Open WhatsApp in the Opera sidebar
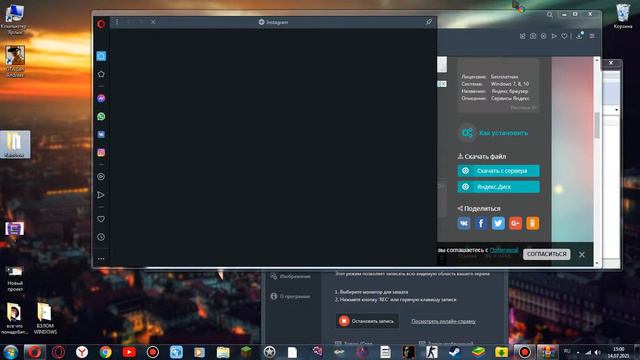 pos(101,116)
